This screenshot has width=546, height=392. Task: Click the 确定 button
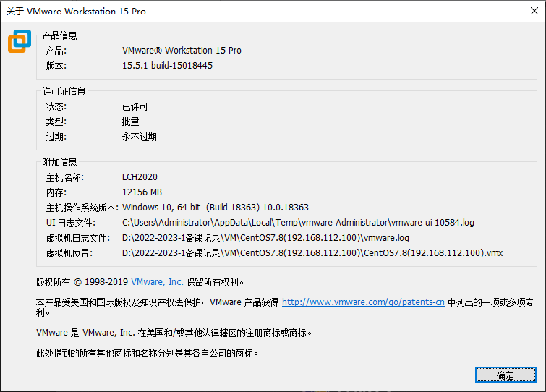[506, 375]
